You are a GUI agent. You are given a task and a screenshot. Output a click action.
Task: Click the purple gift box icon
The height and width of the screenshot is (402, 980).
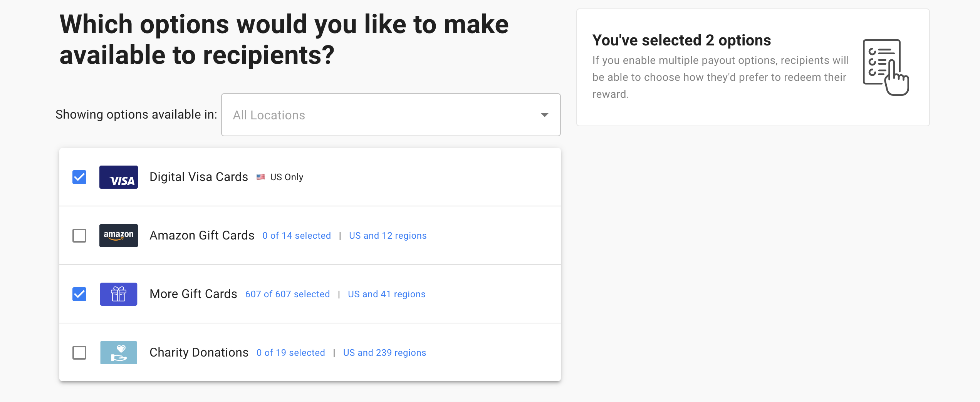pos(119,294)
